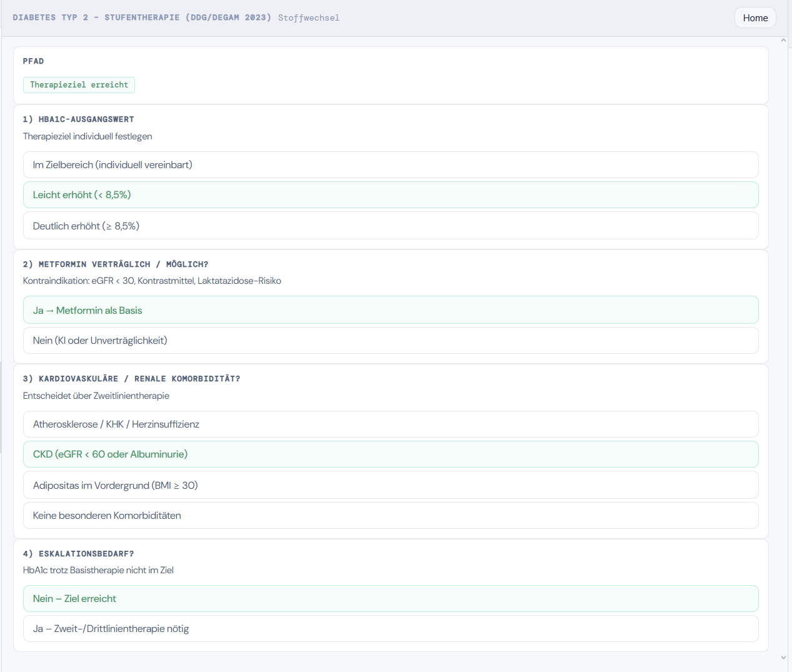Click the 'Stoffwechsel' category label in header
The image size is (792, 672).
309,18
